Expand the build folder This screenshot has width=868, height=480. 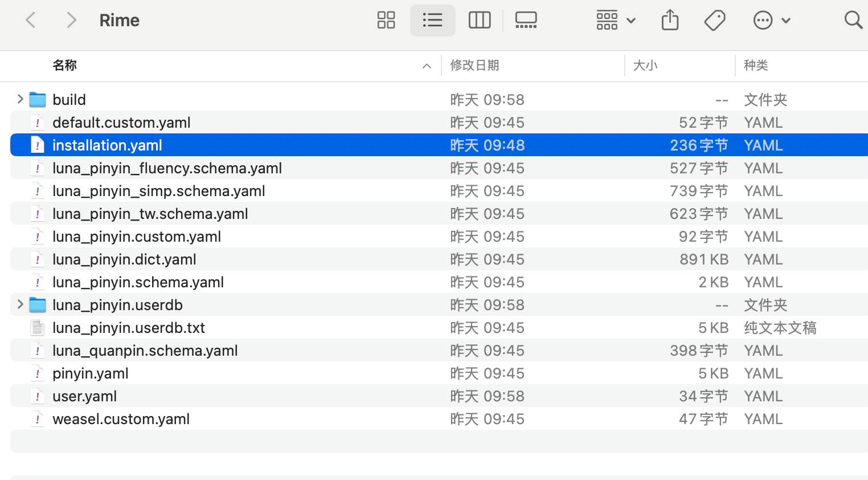[20, 99]
